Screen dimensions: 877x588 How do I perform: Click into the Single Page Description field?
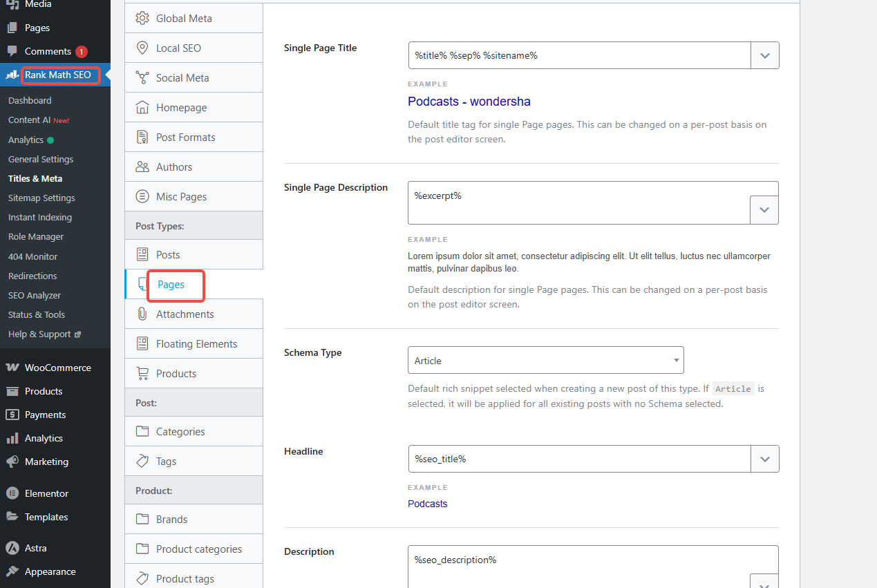pyautogui.click(x=578, y=202)
